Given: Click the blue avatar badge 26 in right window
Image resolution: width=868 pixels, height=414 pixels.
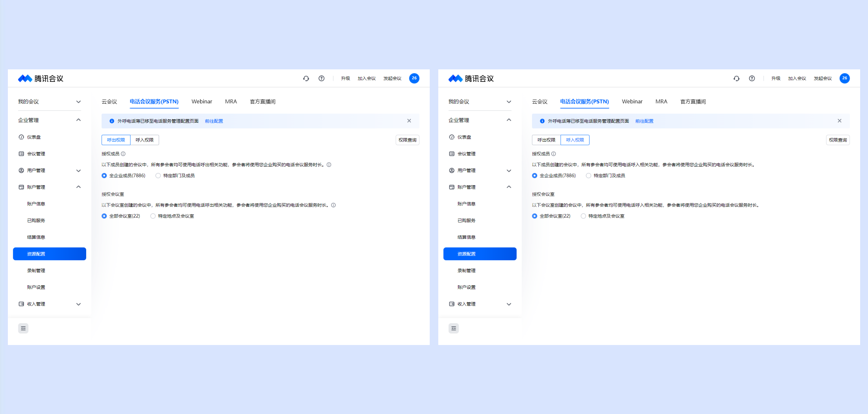Looking at the screenshot, I should coord(844,78).
